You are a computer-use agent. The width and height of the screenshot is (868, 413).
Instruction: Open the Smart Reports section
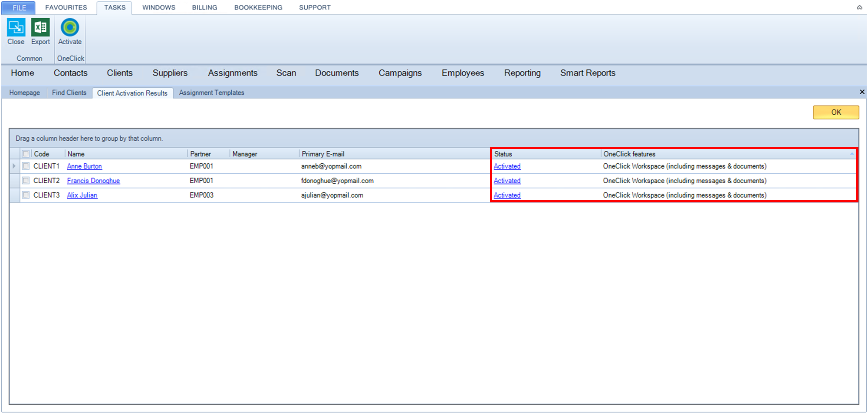[588, 73]
